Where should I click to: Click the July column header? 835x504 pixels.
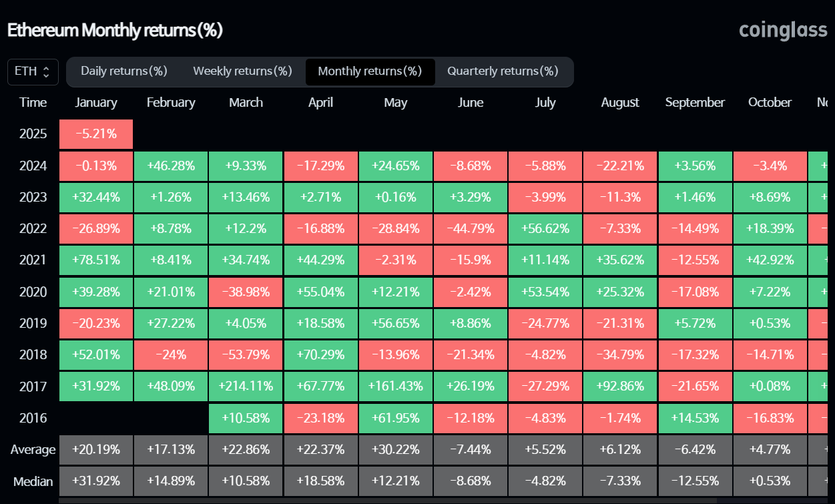545,103
